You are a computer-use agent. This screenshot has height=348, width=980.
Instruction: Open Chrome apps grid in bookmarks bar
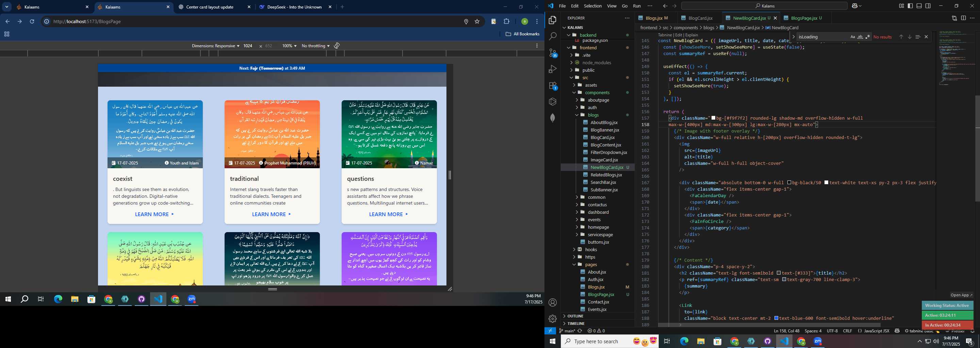click(6, 34)
